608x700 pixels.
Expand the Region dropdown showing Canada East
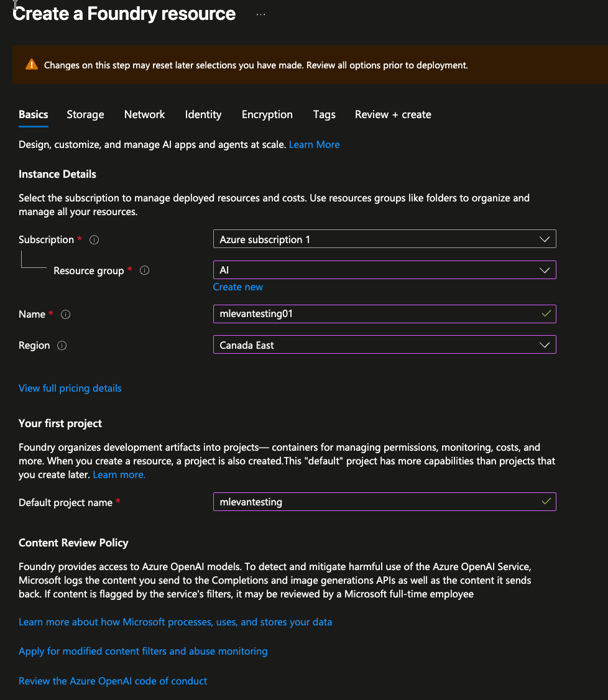[x=384, y=345]
